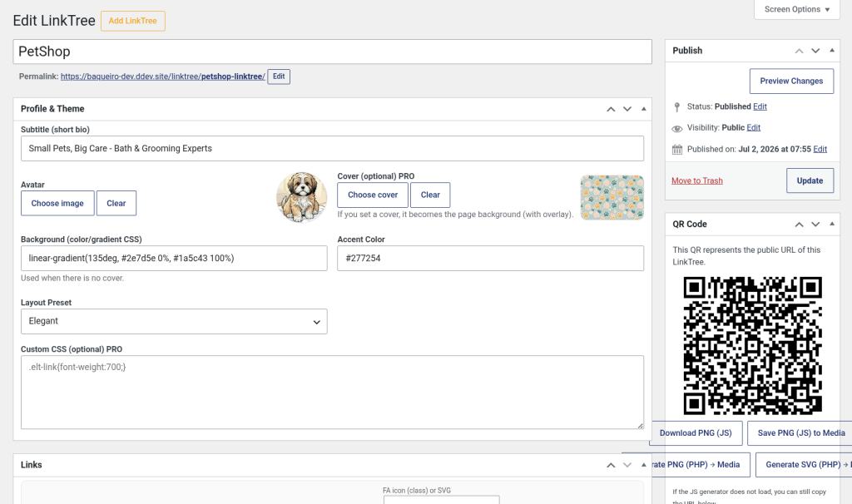Open the Screen Options dropdown
The height and width of the screenshot is (504, 852).
point(796,9)
